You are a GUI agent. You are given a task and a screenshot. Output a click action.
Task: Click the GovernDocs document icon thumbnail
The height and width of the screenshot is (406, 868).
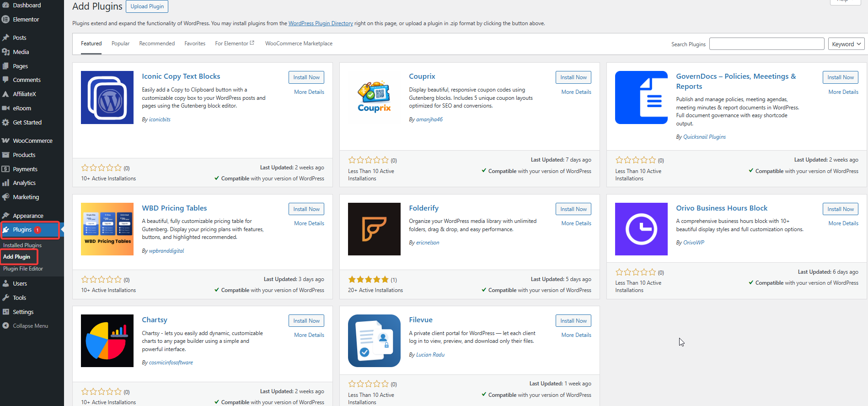coord(641,97)
